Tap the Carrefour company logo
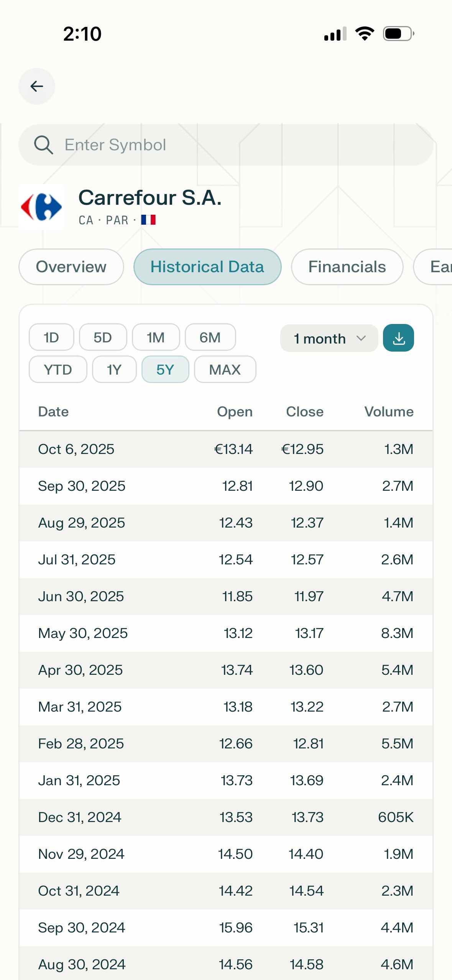This screenshot has width=452, height=980. pyautogui.click(x=41, y=207)
